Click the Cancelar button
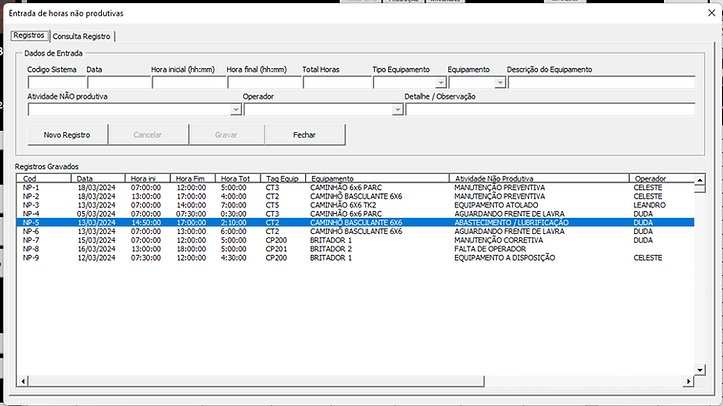Viewport: 723px width, 406px height. [x=148, y=135]
